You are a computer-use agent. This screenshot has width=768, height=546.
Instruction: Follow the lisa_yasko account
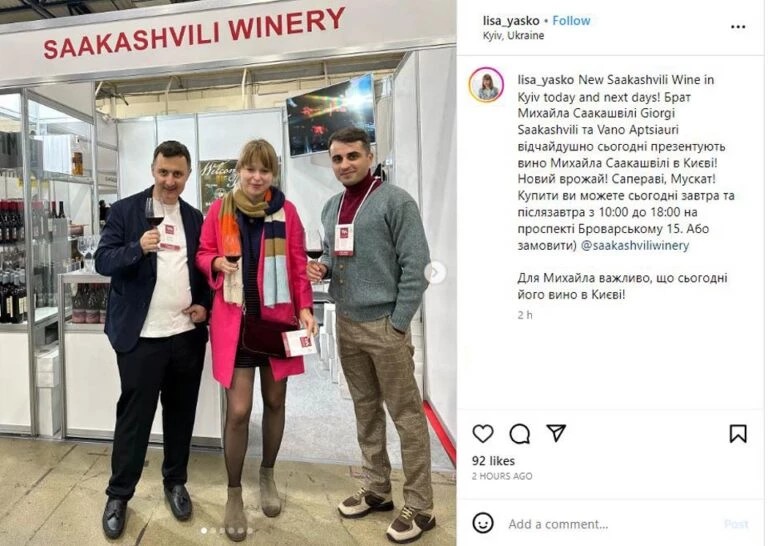[571, 21]
